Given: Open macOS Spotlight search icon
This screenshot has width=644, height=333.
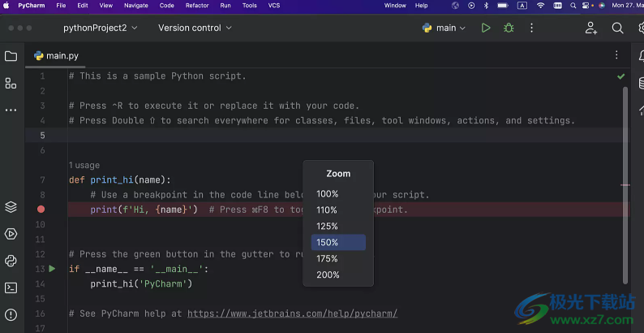Looking at the screenshot, I should click(573, 6).
